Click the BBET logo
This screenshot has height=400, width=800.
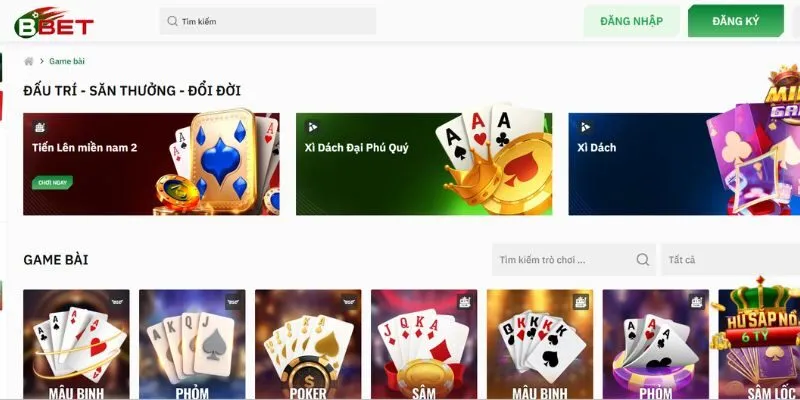[54, 23]
